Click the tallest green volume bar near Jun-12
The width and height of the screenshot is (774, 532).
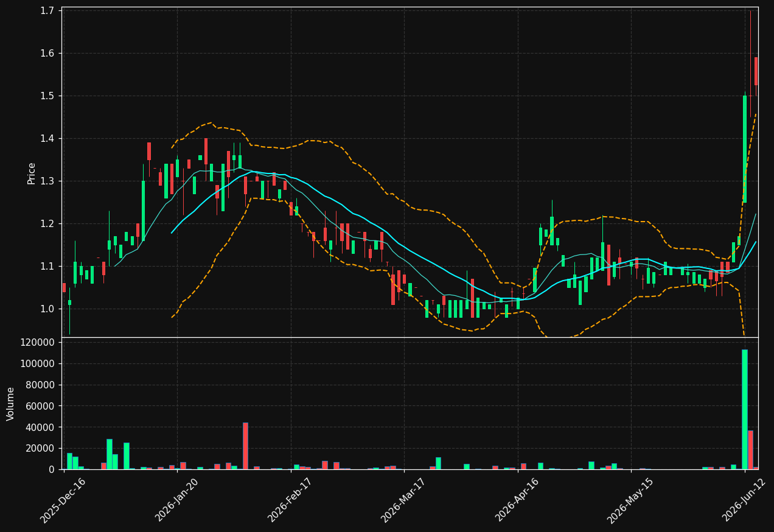pyautogui.click(x=744, y=409)
